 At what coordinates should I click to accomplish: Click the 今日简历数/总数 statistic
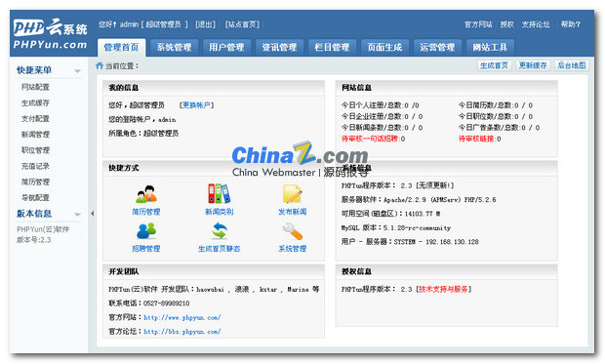click(x=496, y=105)
